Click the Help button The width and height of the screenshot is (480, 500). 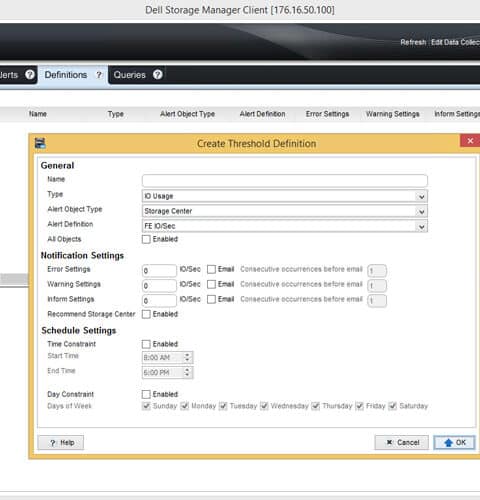click(x=61, y=443)
